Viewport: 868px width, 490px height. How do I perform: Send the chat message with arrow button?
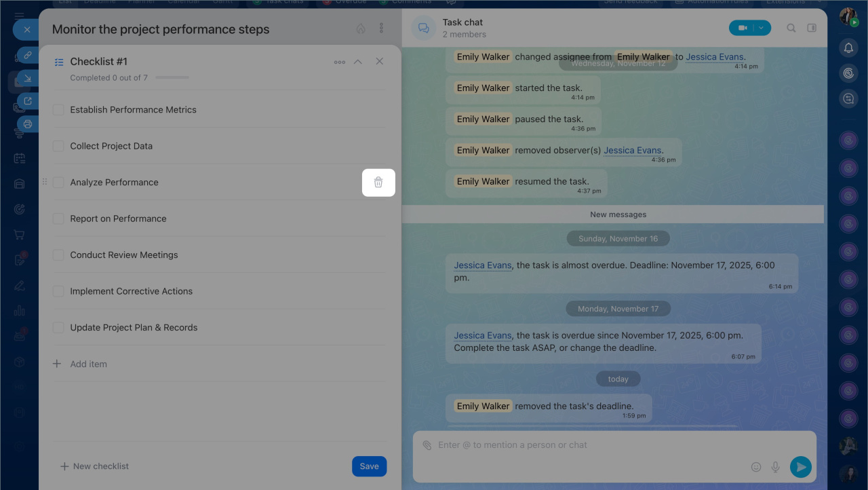tap(801, 467)
